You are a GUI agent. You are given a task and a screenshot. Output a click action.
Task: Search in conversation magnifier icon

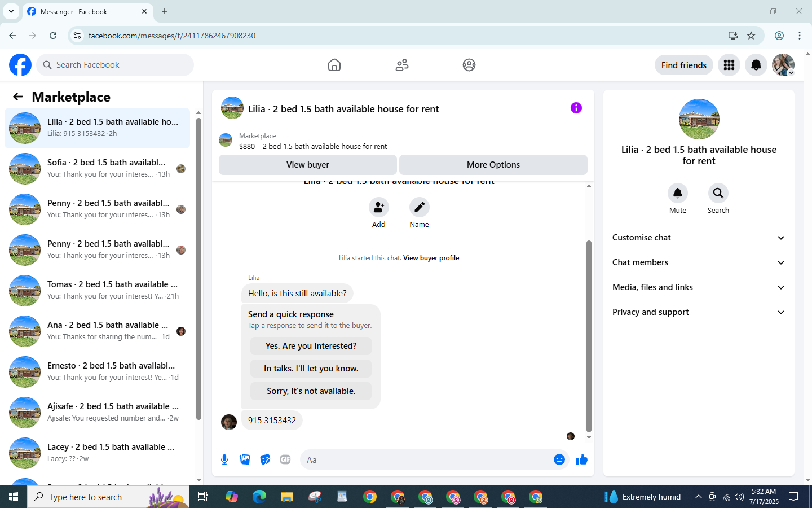(718, 193)
